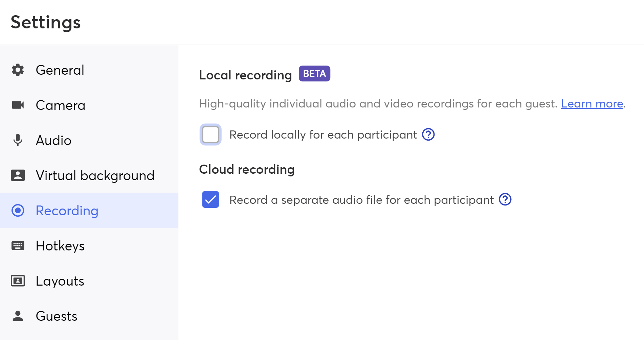Enable Record locally for each participant checkbox

click(x=210, y=135)
